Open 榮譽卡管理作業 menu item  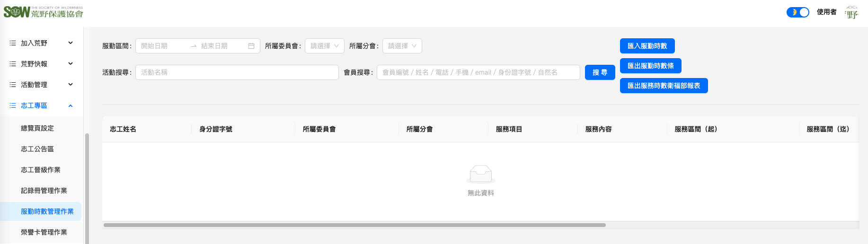coord(44,232)
